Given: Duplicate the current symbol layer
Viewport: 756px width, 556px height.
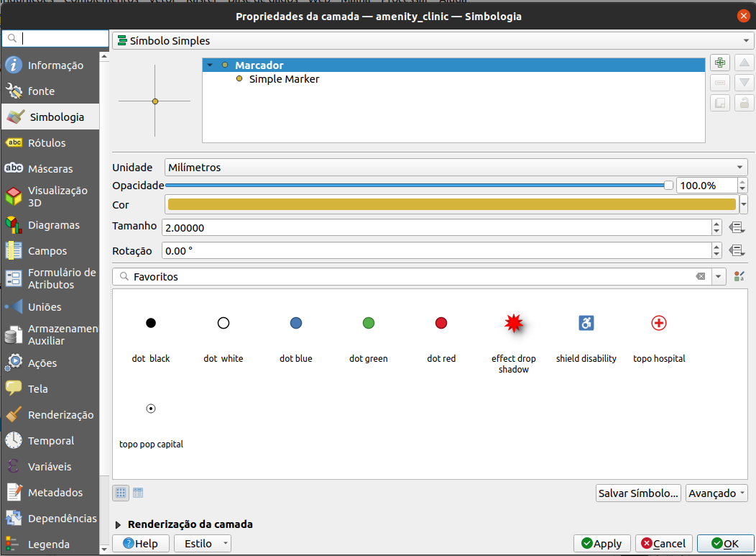Looking at the screenshot, I should tap(720, 103).
